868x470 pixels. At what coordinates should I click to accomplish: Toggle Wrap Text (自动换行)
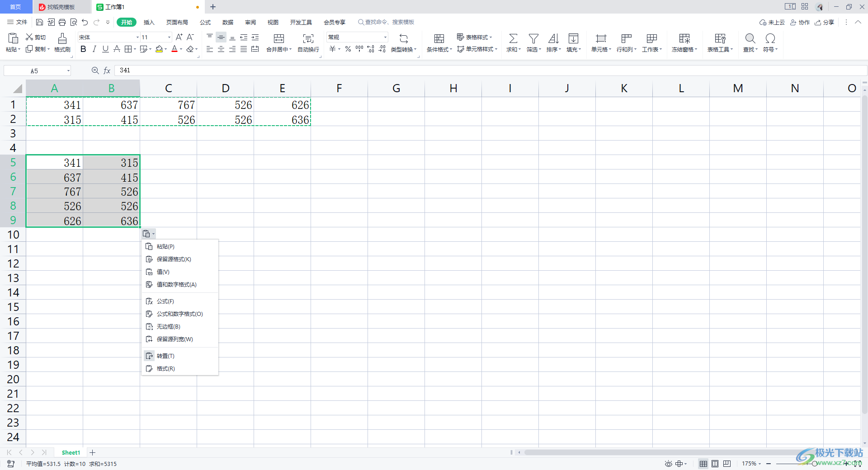[x=308, y=42]
